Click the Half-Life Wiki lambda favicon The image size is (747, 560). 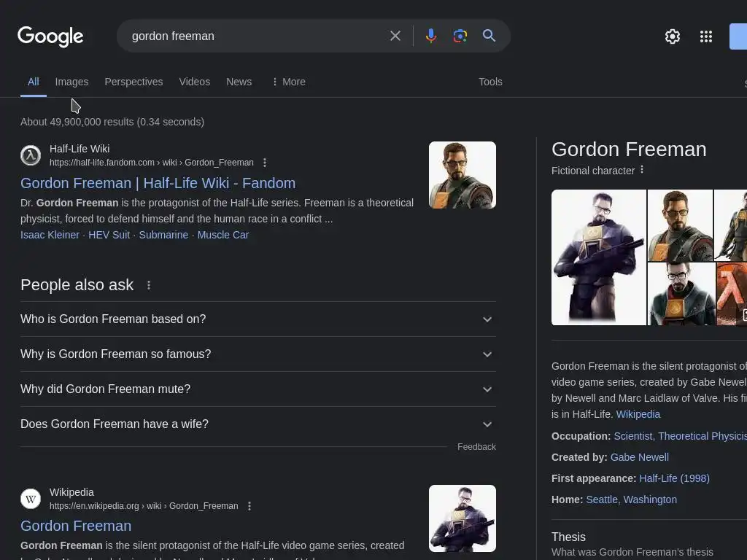(31, 155)
